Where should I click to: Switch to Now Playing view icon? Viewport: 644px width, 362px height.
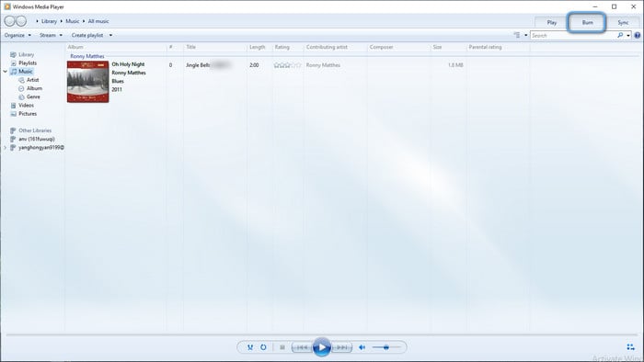(631, 347)
